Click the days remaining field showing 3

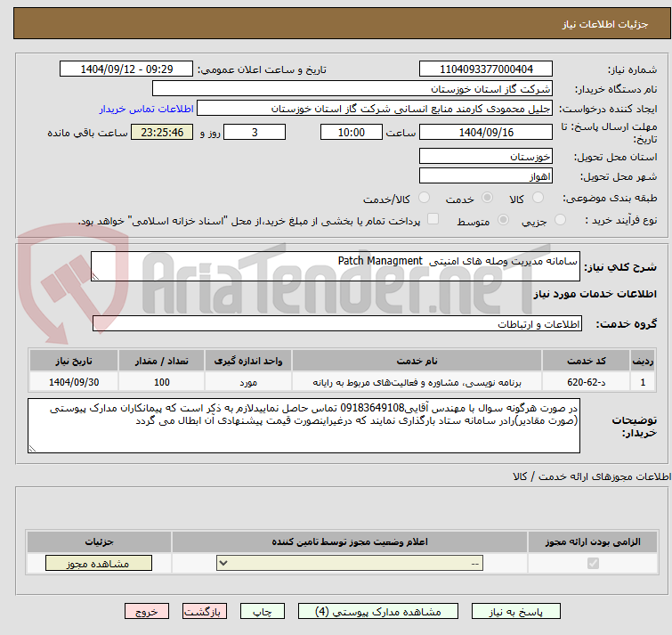[x=255, y=132]
